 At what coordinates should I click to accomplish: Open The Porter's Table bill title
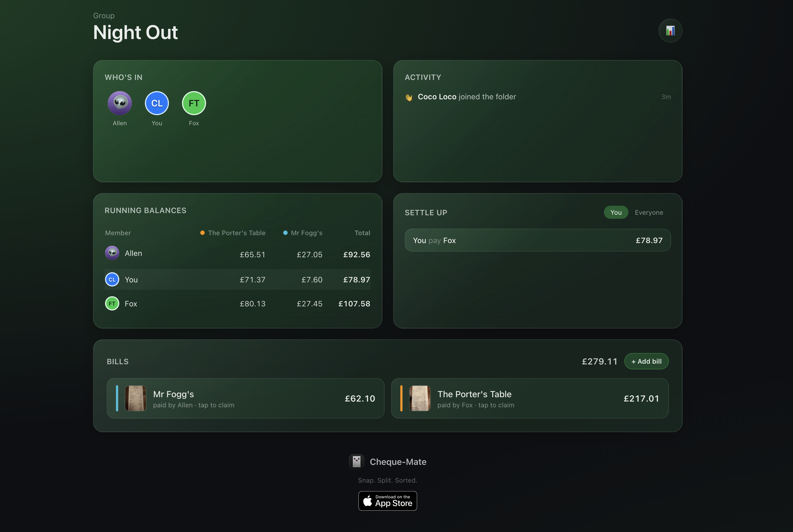point(474,394)
